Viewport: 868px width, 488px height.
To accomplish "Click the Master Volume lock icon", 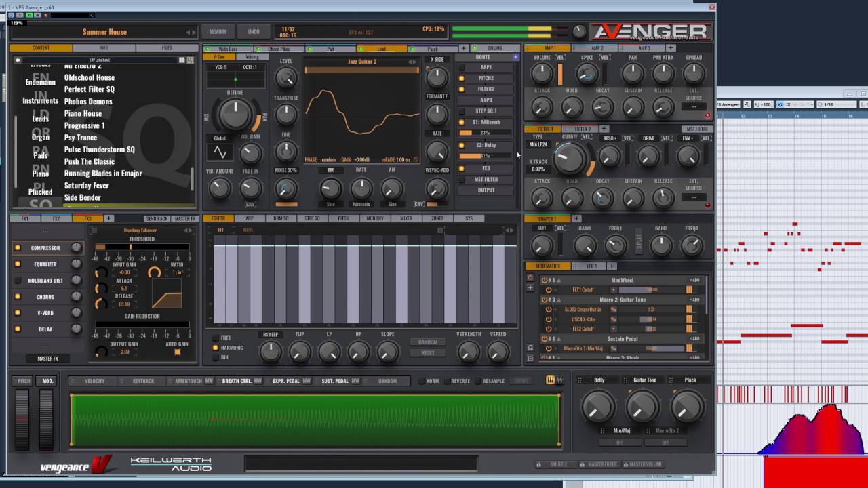I will coord(625,464).
